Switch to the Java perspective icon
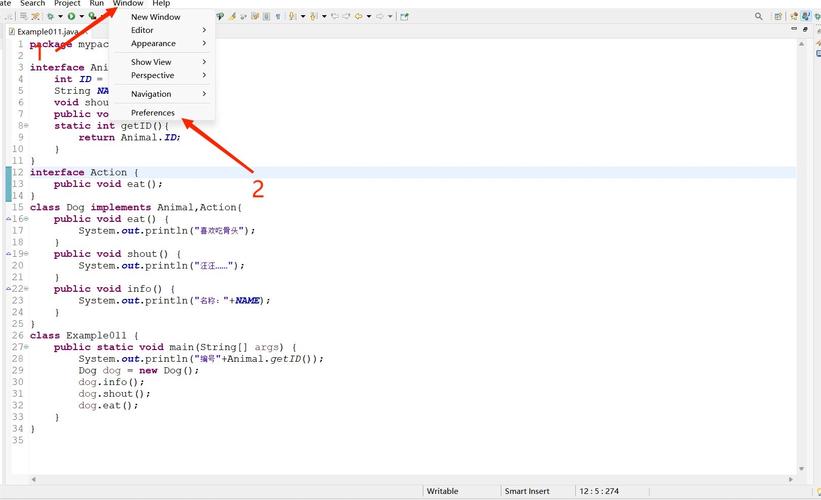The image size is (821, 500). (806, 17)
